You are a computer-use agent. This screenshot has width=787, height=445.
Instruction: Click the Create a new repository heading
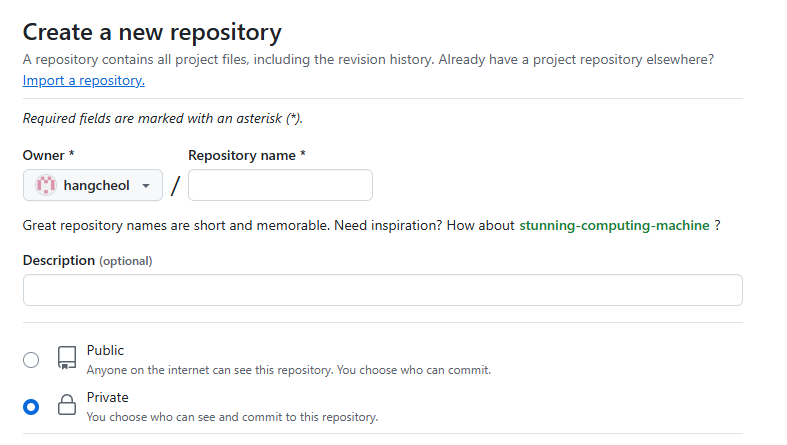[152, 32]
